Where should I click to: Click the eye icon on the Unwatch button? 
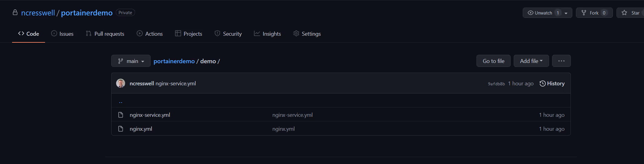(531, 13)
